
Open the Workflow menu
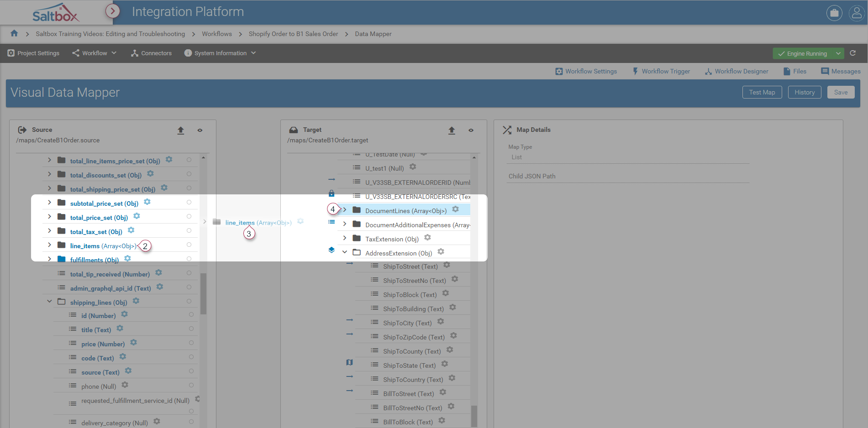tap(95, 53)
